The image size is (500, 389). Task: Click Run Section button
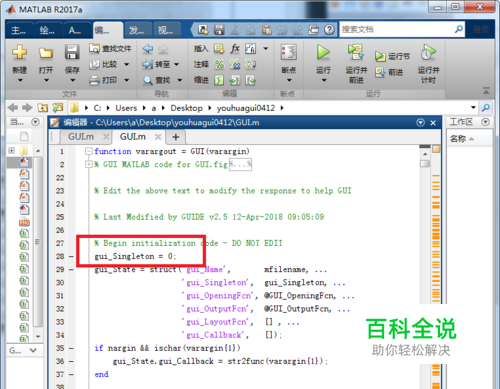(x=392, y=56)
